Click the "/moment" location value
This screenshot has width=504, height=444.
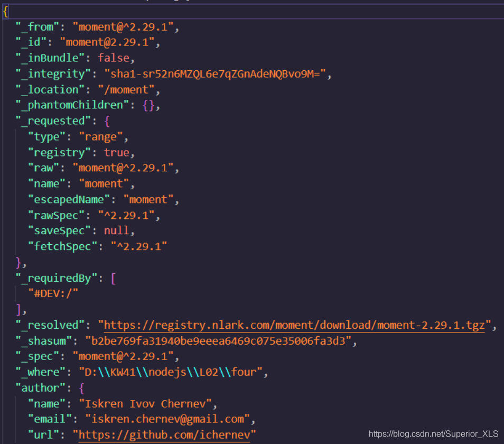pyautogui.click(x=127, y=89)
